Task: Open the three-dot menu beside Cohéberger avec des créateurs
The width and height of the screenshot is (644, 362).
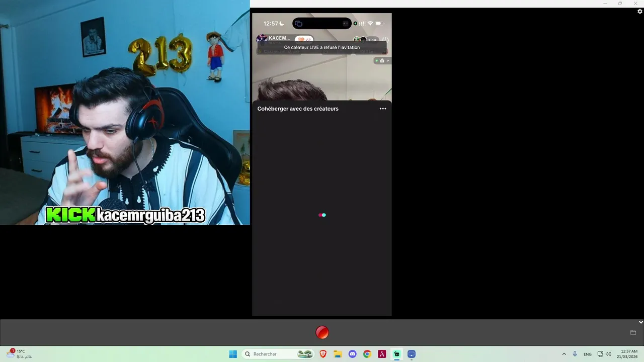Action: pos(383,109)
